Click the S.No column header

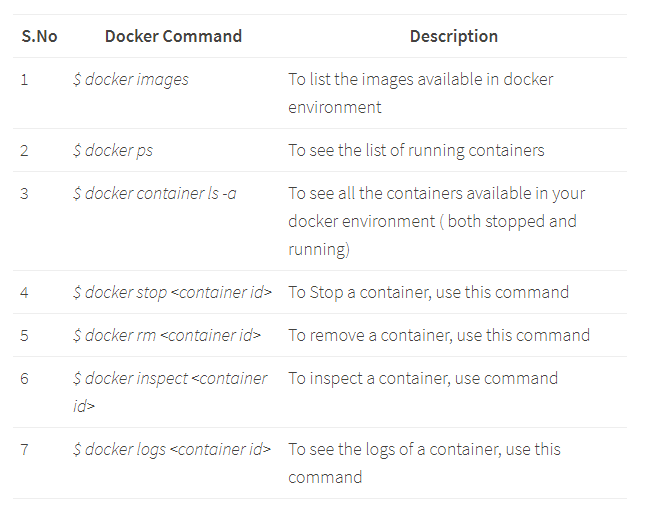click(39, 36)
